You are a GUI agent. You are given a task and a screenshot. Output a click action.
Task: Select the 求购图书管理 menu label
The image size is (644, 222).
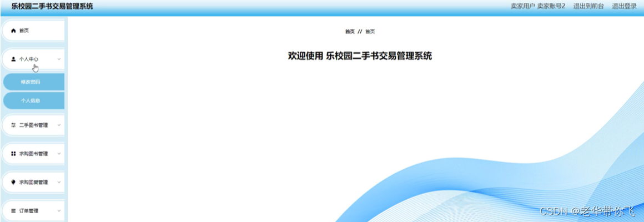pyautogui.click(x=34, y=154)
